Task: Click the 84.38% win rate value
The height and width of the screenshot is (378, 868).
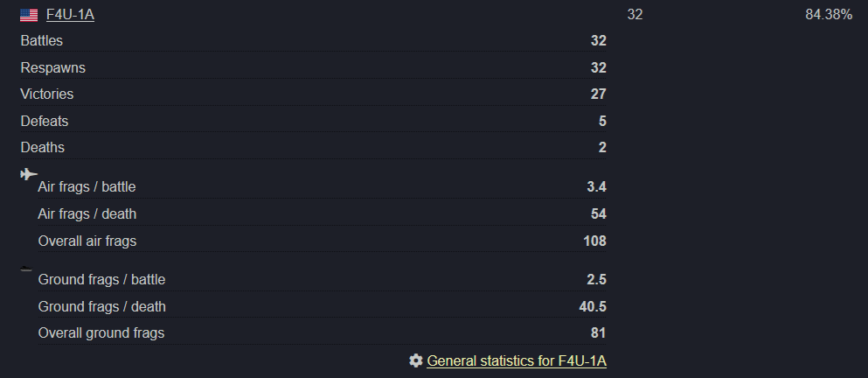Action: tap(829, 15)
